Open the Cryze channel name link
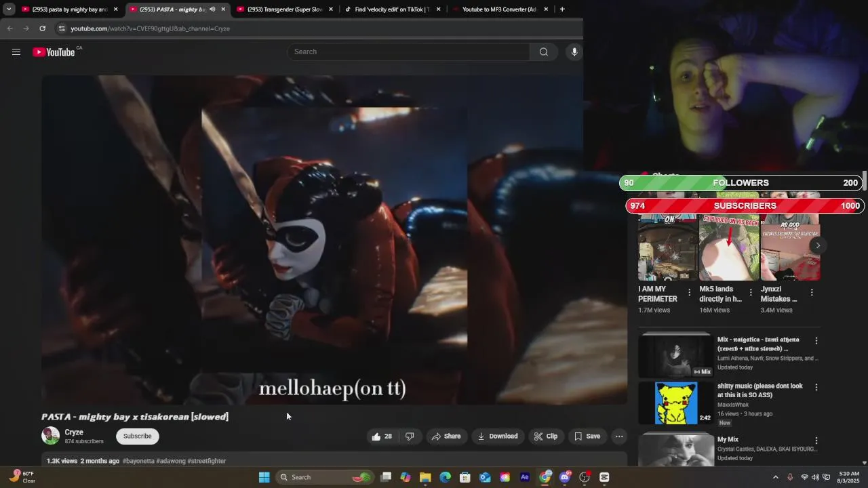The width and height of the screenshot is (868, 488). (74, 432)
